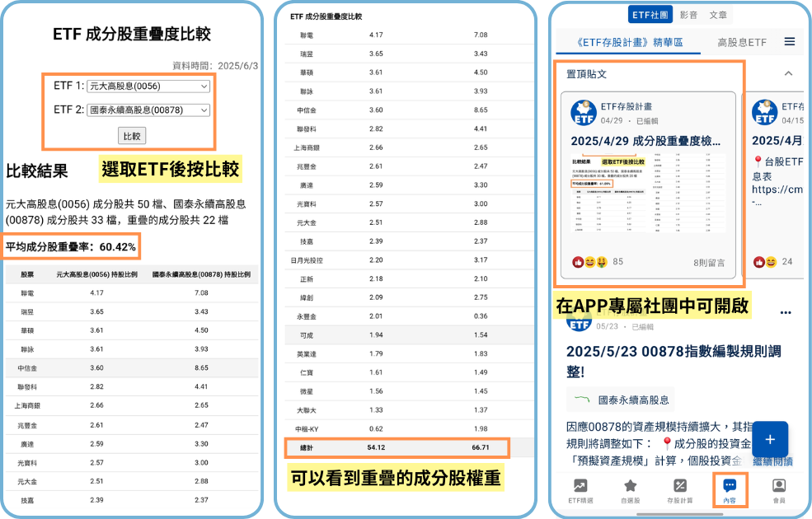The width and height of the screenshot is (812, 519).
Task: Select the 《ETF存股計畫》精華區 tab
Action: click(628, 43)
